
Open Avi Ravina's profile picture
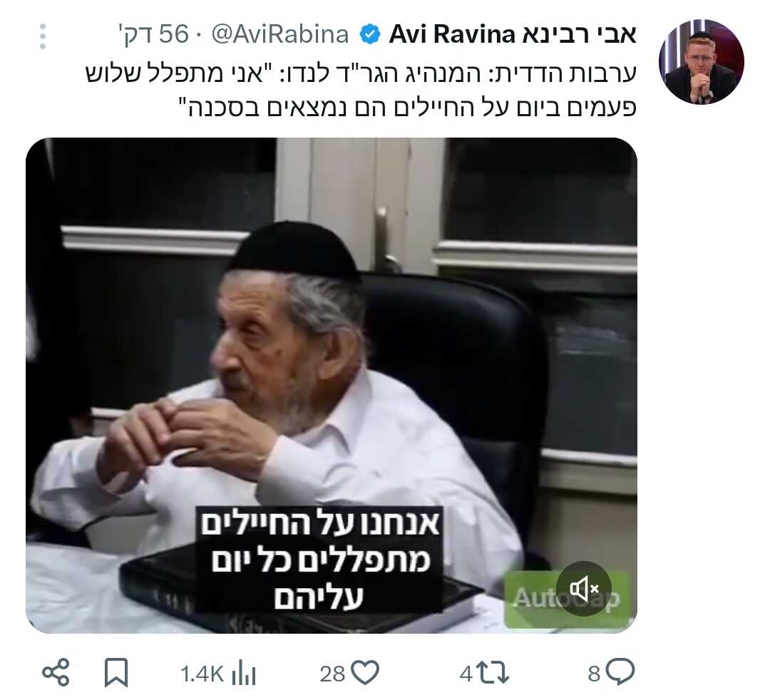702,62
